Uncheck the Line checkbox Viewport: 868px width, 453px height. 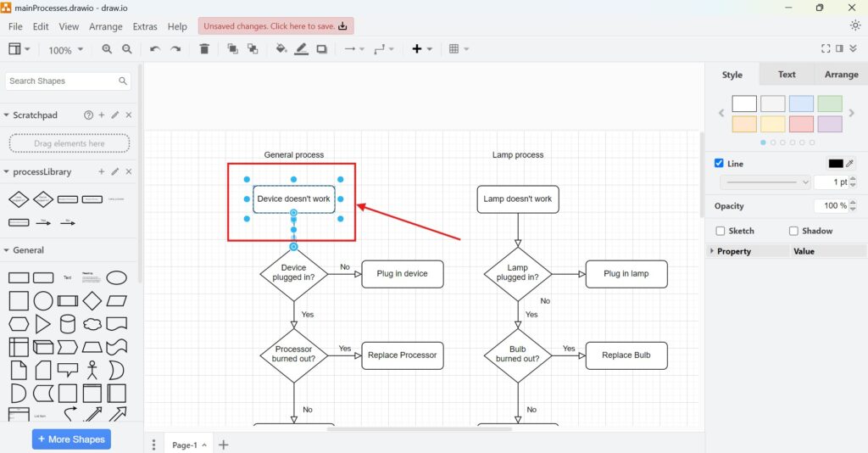(x=720, y=164)
